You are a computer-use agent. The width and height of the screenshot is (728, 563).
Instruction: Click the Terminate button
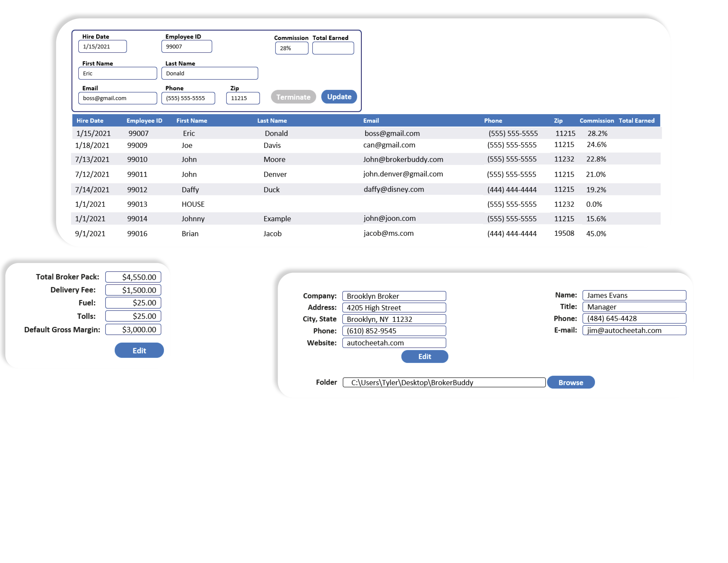[x=293, y=97]
